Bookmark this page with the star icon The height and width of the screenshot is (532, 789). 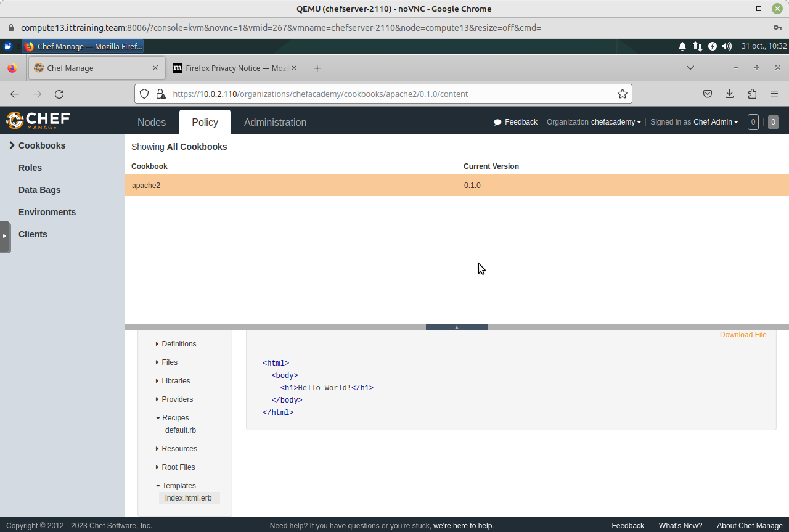coord(622,94)
